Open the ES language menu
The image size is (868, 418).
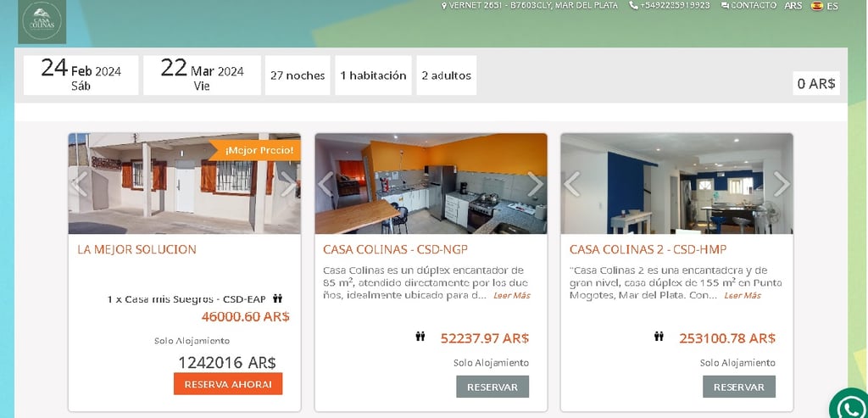tap(832, 6)
